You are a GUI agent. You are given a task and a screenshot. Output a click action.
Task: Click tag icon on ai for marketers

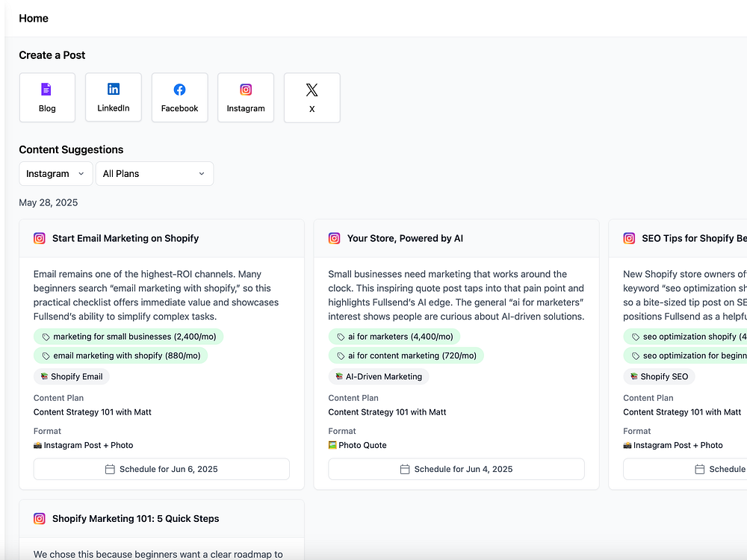pyautogui.click(x=341, y=337)
